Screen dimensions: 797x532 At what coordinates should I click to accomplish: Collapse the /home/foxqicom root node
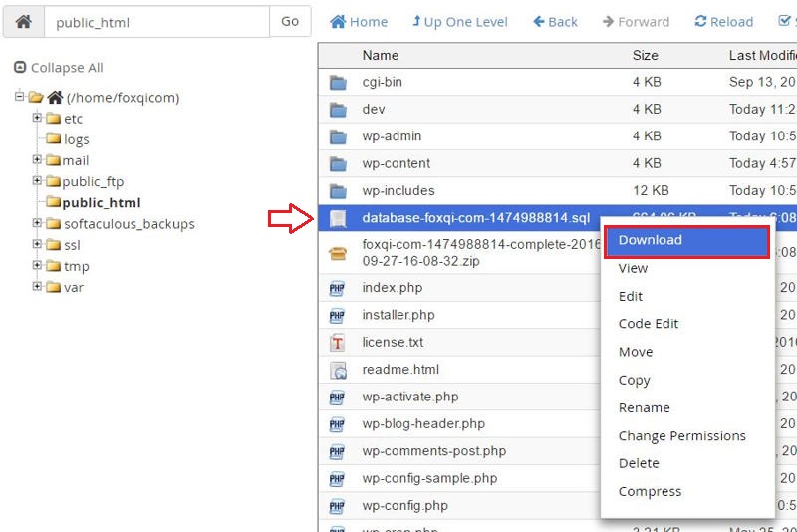pos(19,96)
